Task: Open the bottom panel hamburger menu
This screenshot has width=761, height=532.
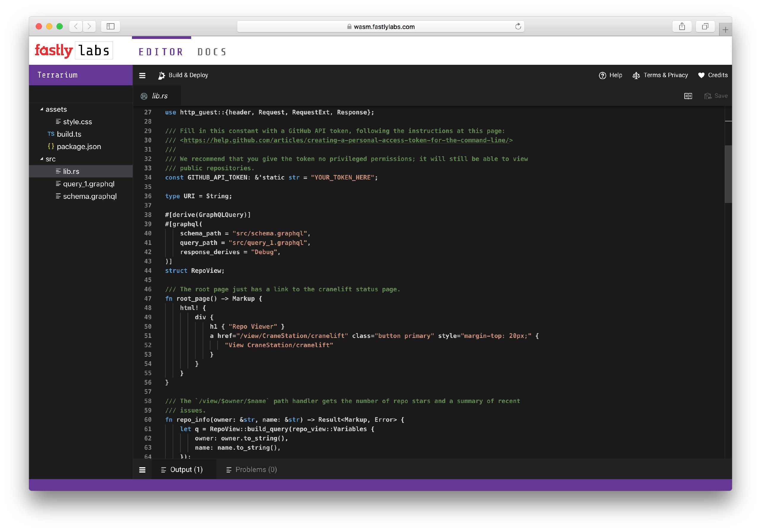Action: coord(142,469)
